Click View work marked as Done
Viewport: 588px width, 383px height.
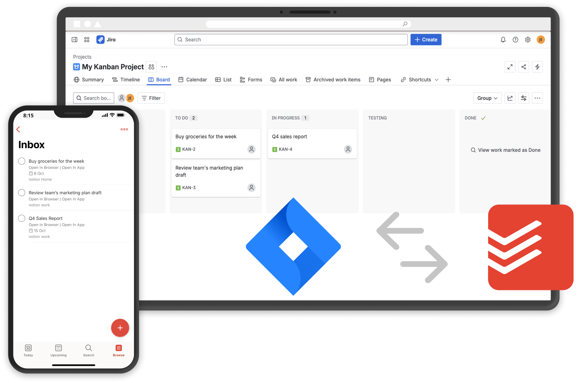[x=505, y=150]
